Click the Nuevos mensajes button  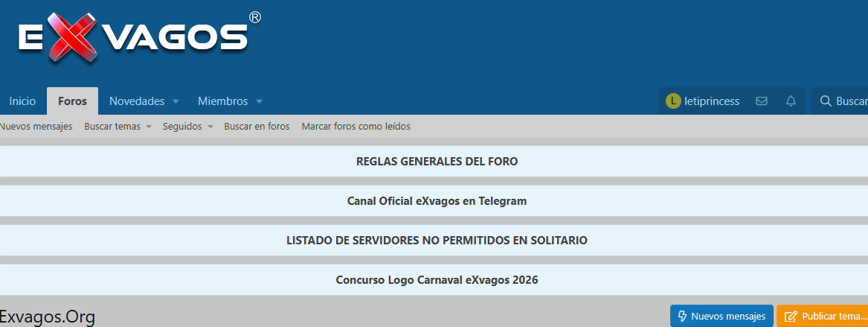pos(721,317)
